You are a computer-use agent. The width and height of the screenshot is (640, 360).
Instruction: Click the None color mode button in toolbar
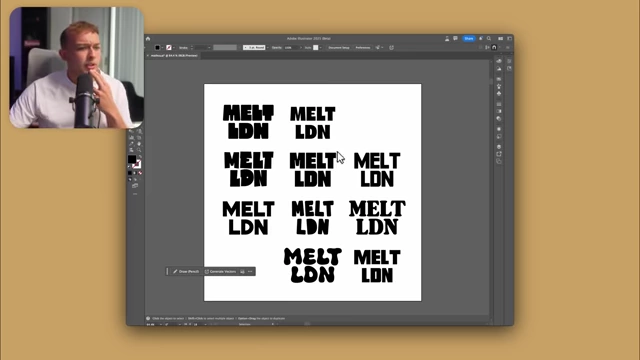click(x=140, y=173)
